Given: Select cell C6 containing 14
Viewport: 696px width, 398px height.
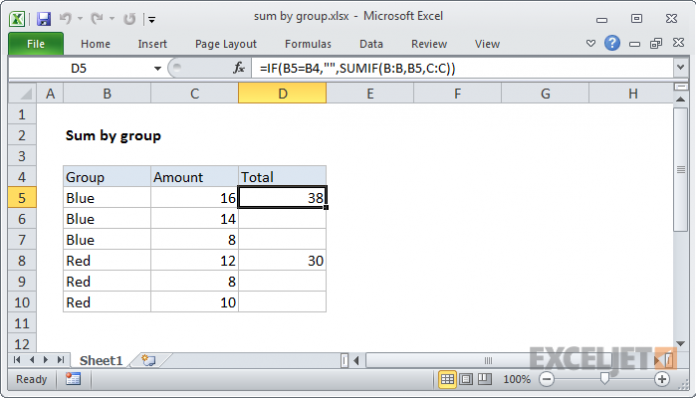Looking at the screenshot, I should pos(194,219).
